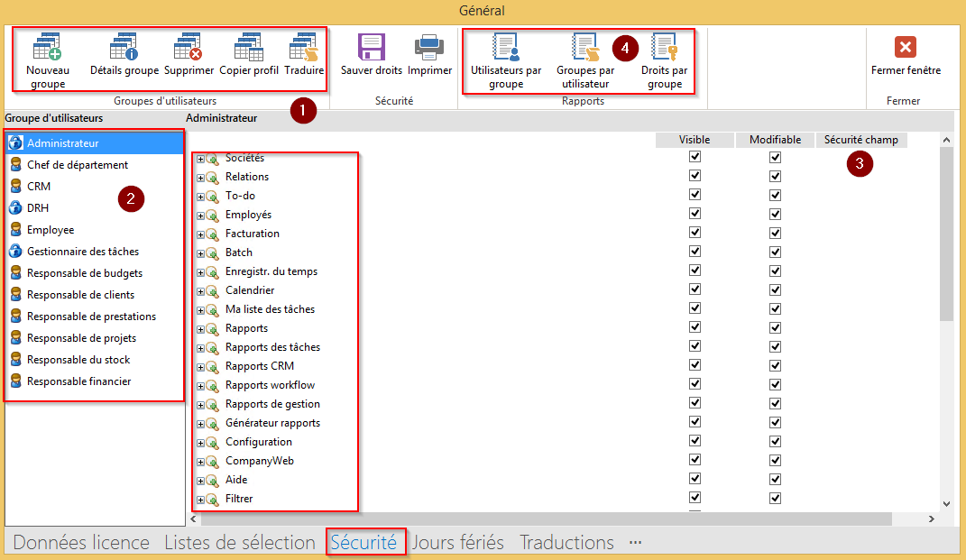Screen dimensions: 966x560
Task: Click the Nouveau groupe icon
Action: pyautogui.click(x=47, y=48)
